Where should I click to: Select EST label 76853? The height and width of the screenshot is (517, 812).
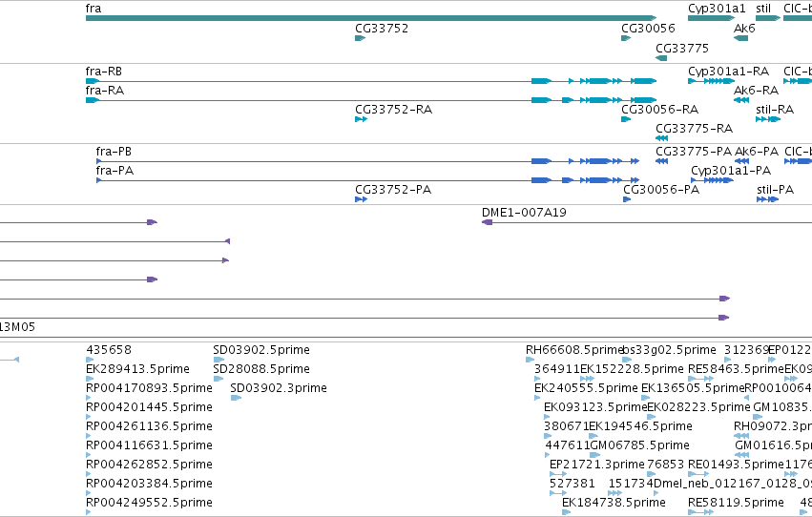click(665, 465)
